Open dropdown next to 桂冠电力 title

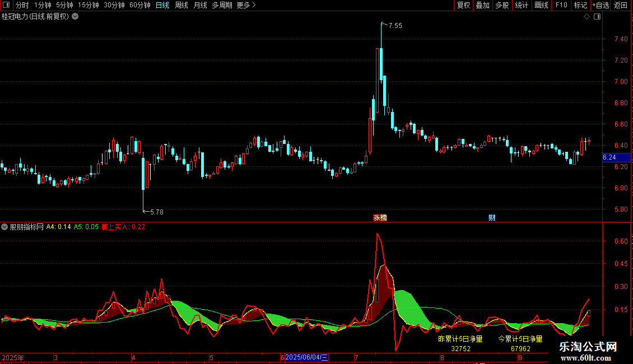(75, 17)
